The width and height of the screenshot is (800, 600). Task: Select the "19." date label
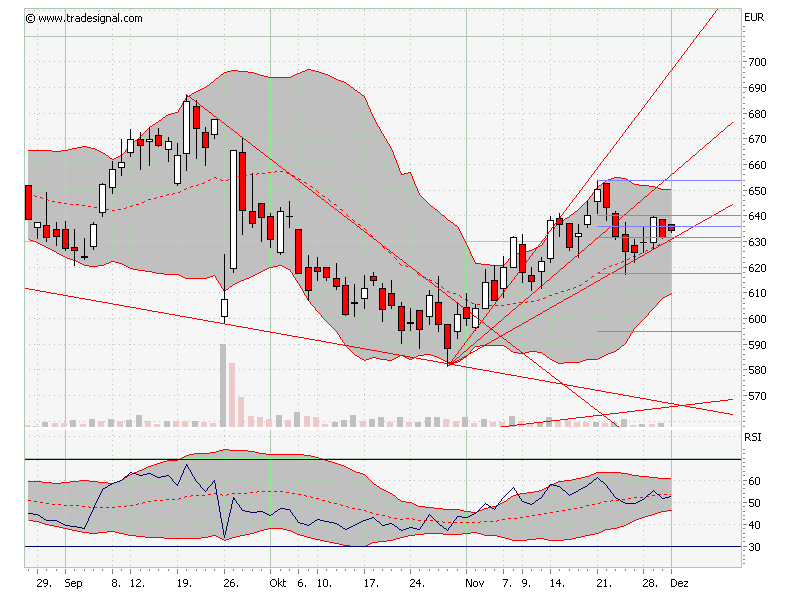pos(184,583)
